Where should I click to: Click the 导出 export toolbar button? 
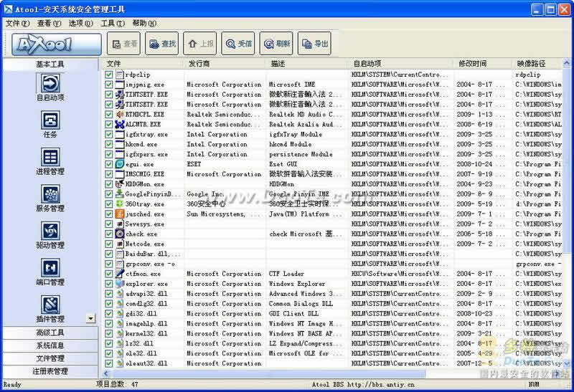(314, 44)
